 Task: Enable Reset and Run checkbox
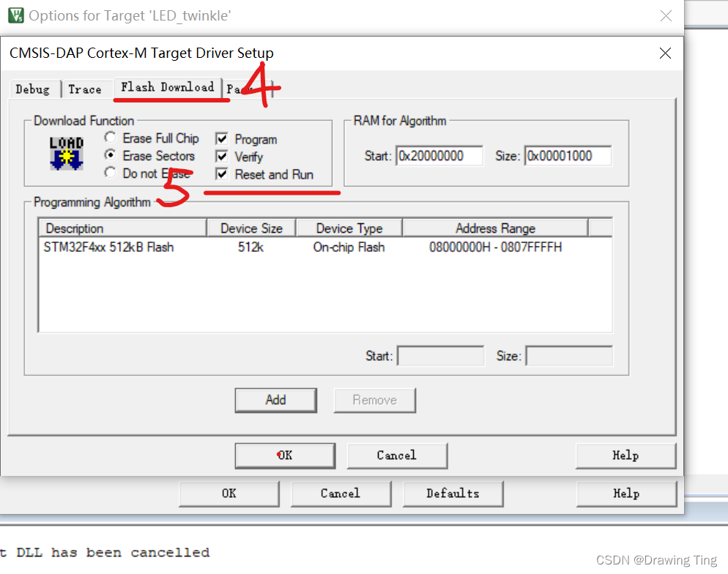pyautogui.click(x=222, y=174)
